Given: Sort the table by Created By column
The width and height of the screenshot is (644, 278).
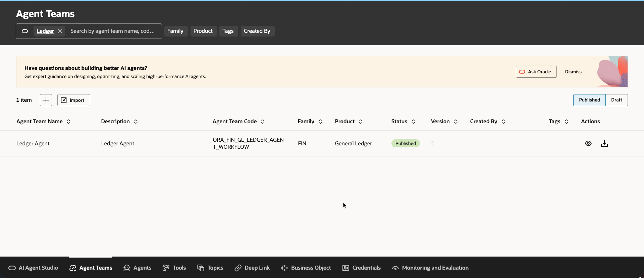Looking at the screenshot, I should [503, 122].
